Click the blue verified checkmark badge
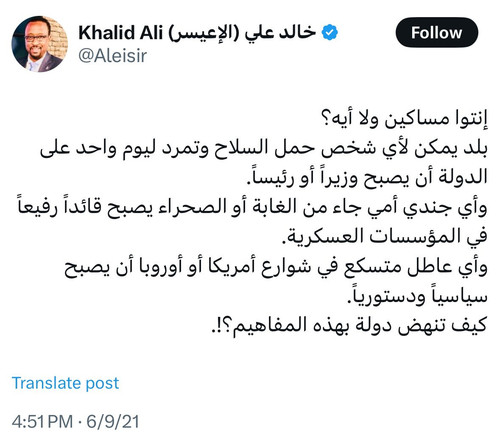The height and width of the screenshot is (438, 500). [x=330, y=33]
